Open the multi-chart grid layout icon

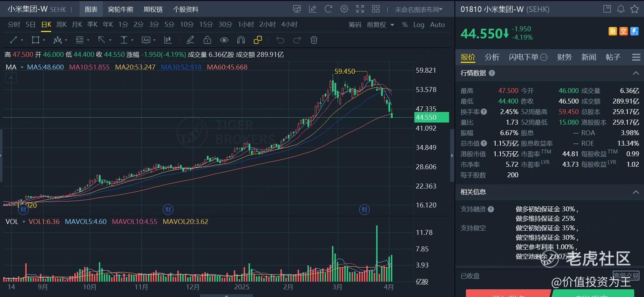click(x=376, y=9)
